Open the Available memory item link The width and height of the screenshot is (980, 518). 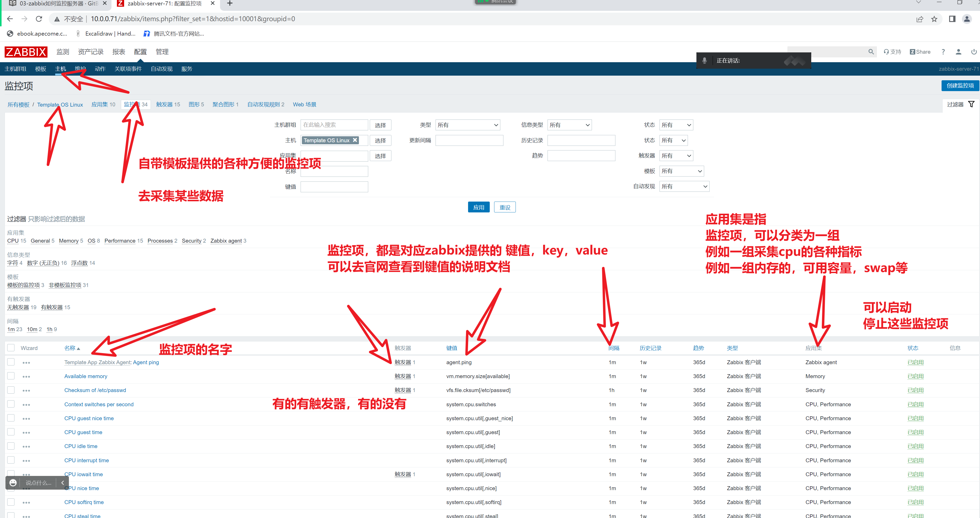[x=86, y=376]
